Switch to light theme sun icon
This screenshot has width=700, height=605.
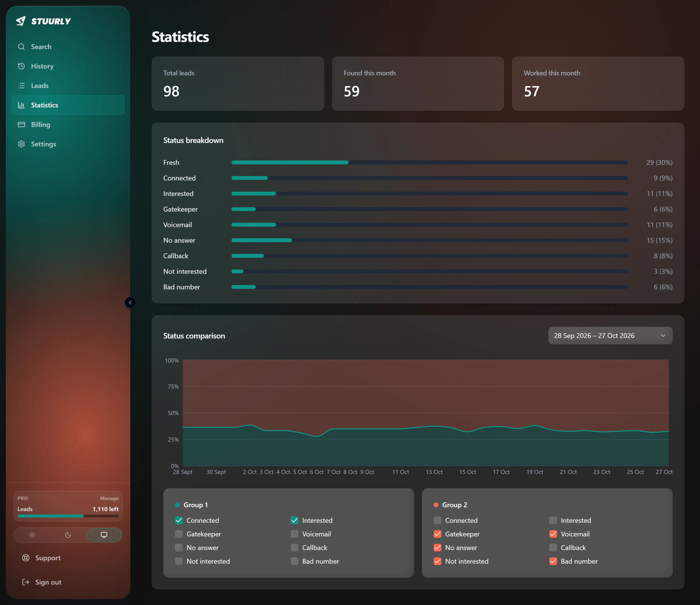pos(32,535)
